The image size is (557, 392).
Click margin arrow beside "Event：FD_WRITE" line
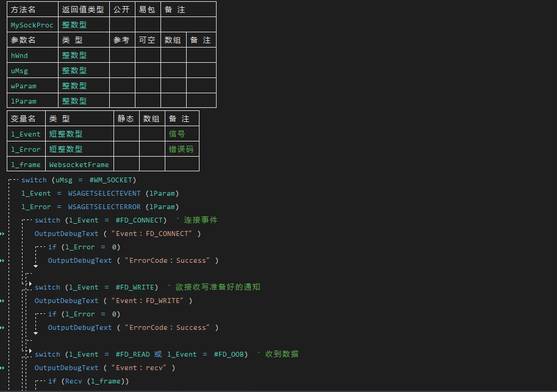tap(2, 301)
